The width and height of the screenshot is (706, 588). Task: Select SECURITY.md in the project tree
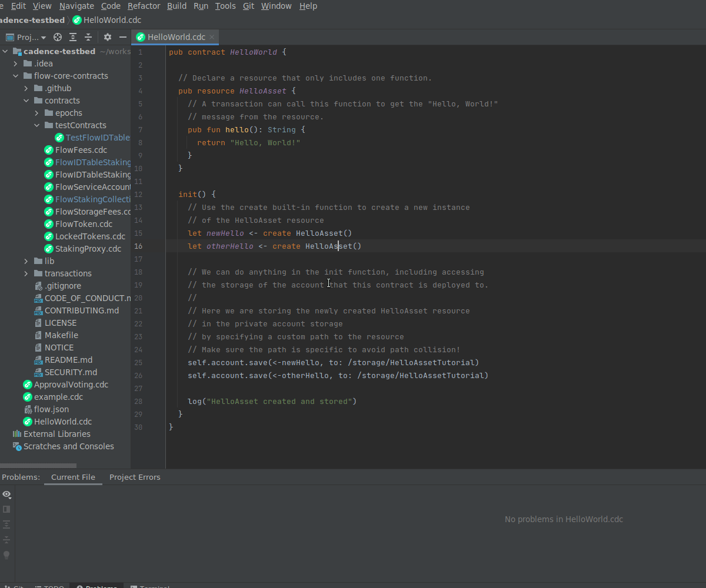(x=71, y=372)
